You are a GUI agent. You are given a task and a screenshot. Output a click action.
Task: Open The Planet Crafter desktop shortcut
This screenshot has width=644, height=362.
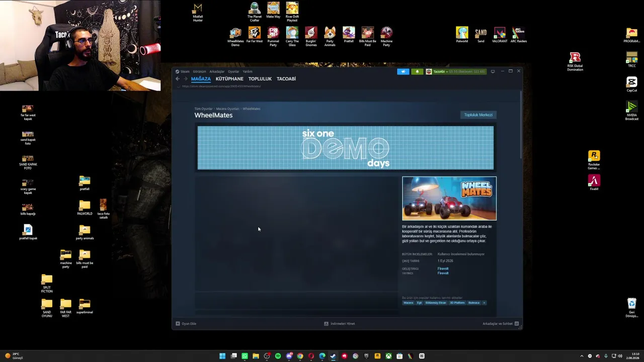(255, 13)
